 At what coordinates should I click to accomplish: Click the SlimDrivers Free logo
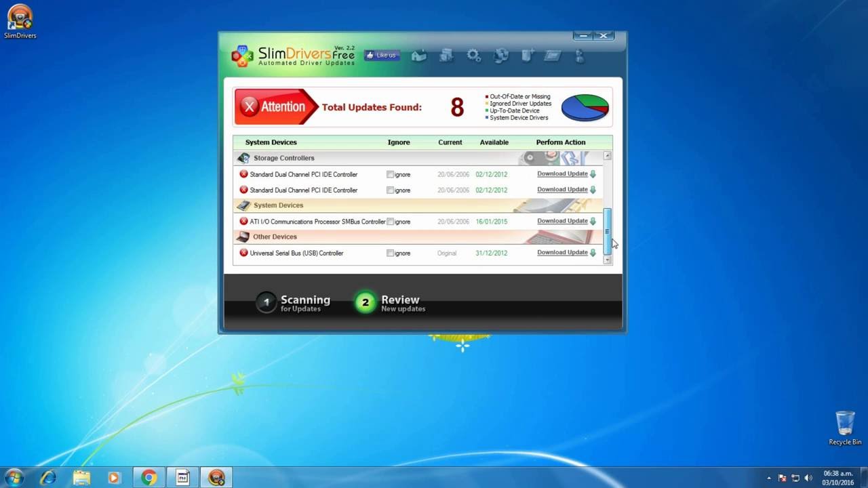point(293,56)
